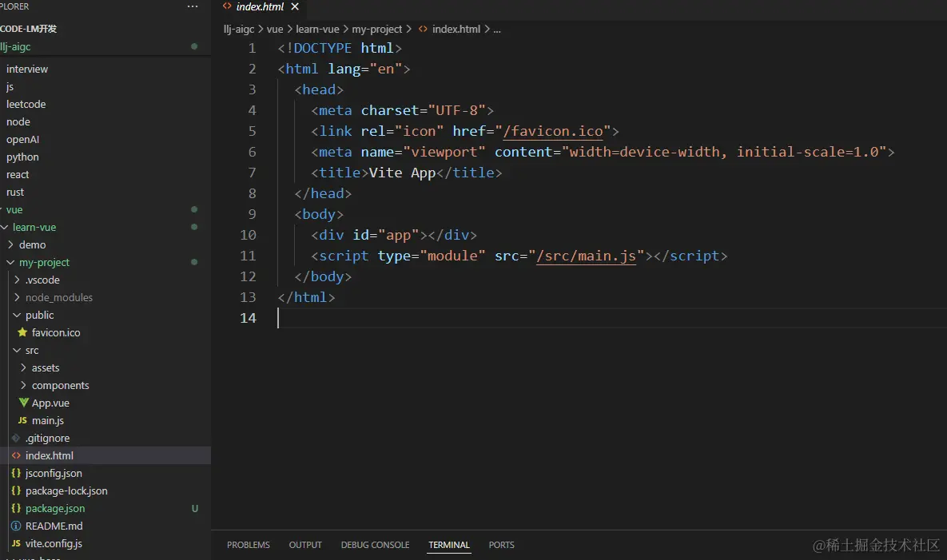Click learn-vue in the breadcrumb path
The height and width of the screenshot is (560, 947).
coord(318,29)
